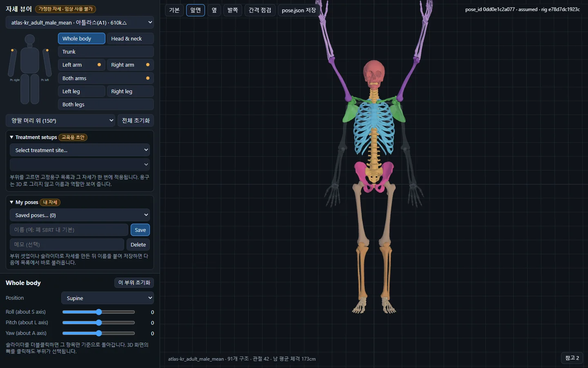Open the Saved poses (0) dropdown

click(80, 215)
